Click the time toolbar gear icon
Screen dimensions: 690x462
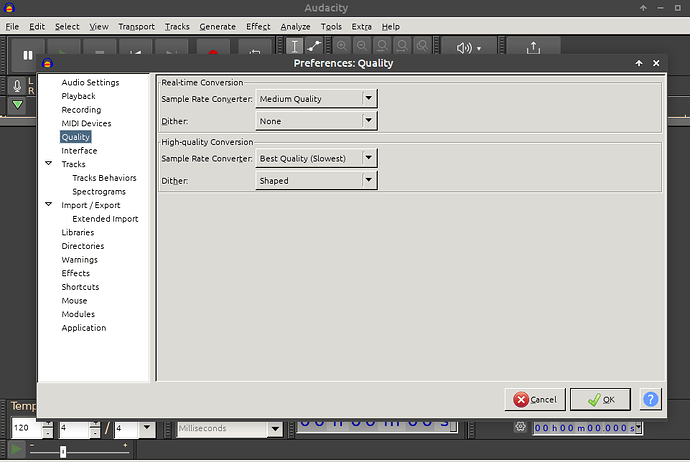pos(521,427)
